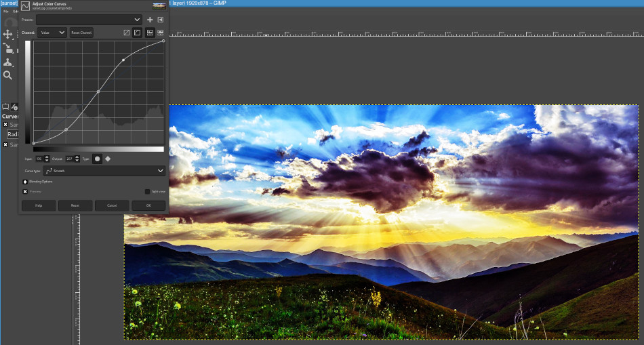Expand Blending Options section
Image resolution: width=644 pixels, height=345 pixels.
point(25,182)
